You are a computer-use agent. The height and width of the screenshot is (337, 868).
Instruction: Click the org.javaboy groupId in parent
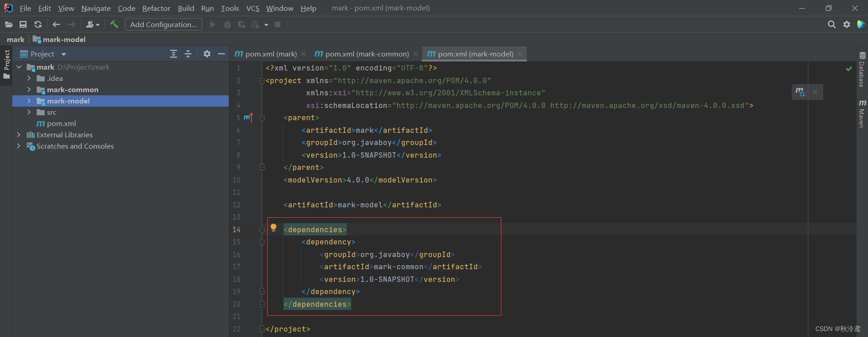point(367,143)
